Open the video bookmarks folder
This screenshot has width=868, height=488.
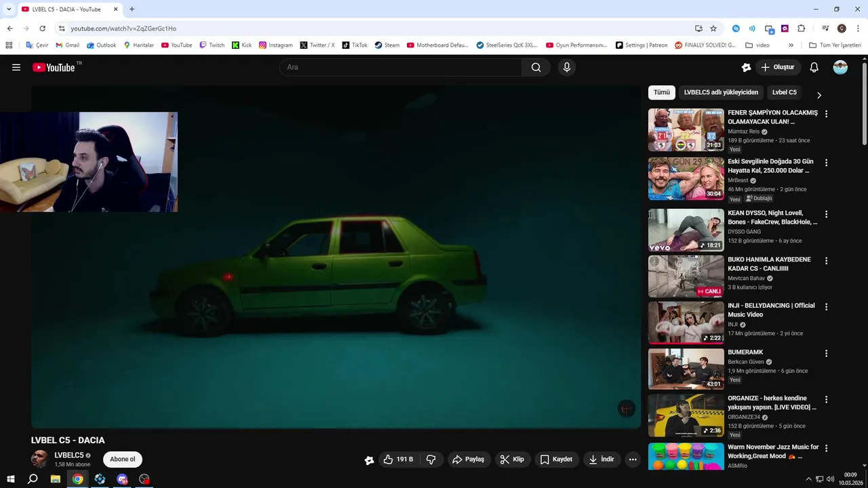point(757,45)
